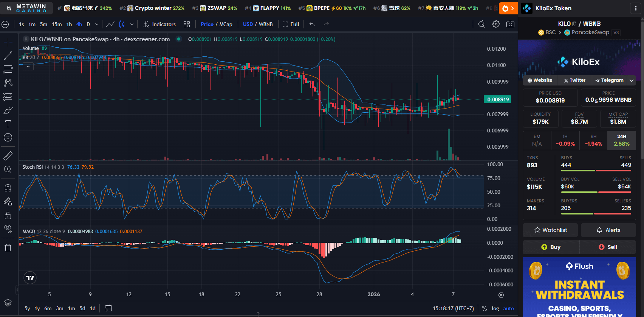This screenshot has width=644, height=317.
Task: Open price Alerts for KILO
Action: [608, 230]
